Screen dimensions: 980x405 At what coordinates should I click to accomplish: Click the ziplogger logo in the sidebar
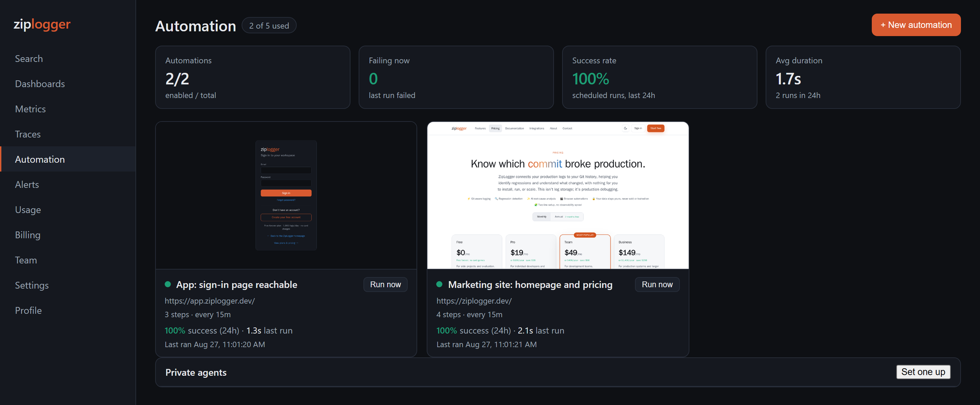pyautogui.click(x=42, y=24)
